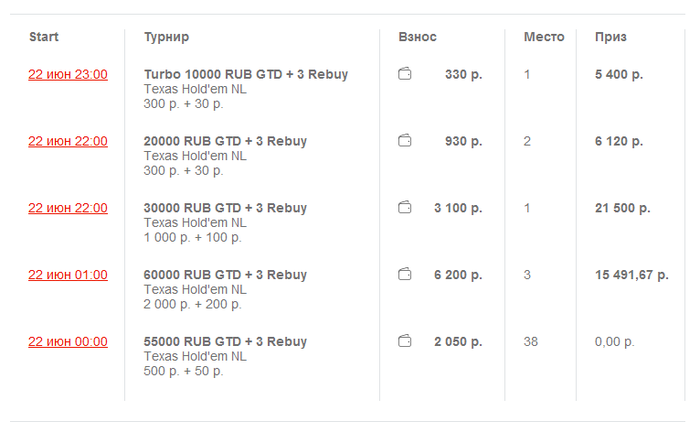Select 30000 RUB GTD + 3 Rebuy title
The width and height of the screenshot is (700, 443).
pos(225,208)
